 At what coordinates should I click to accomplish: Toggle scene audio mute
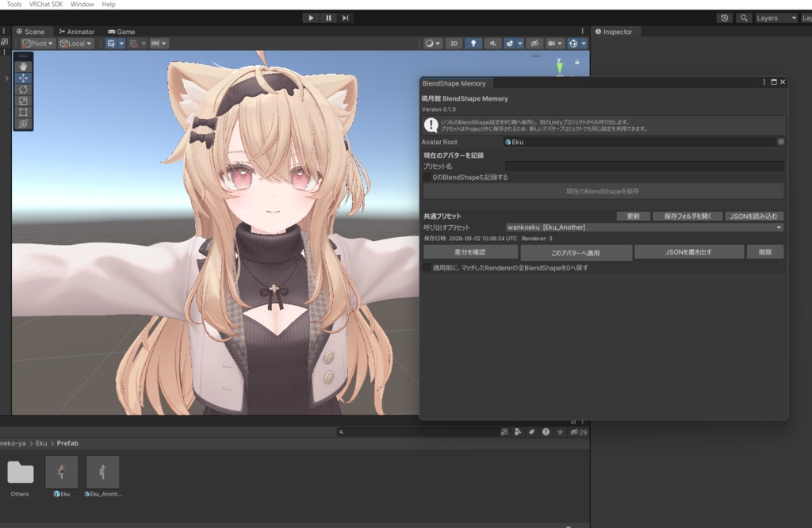tap(492, 44)
